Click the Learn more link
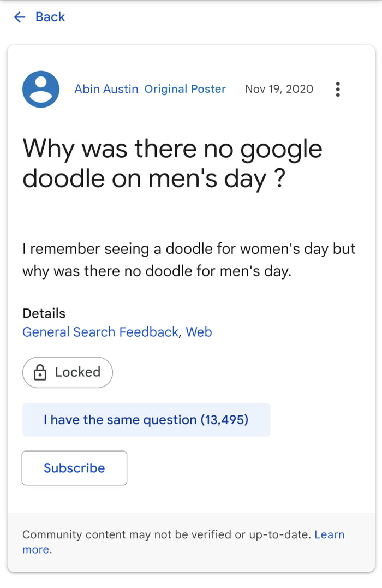Viewport: 382px width, 588px height. (x=330, y=534)
